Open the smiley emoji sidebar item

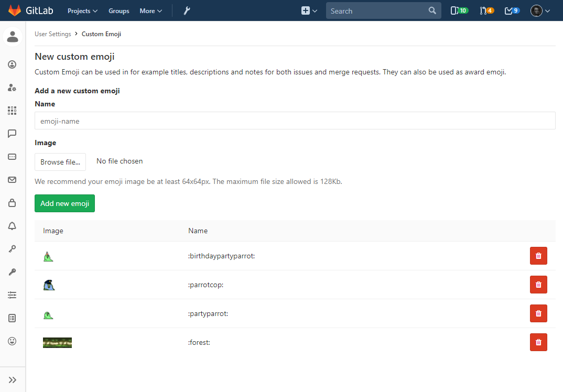point(12,341)
